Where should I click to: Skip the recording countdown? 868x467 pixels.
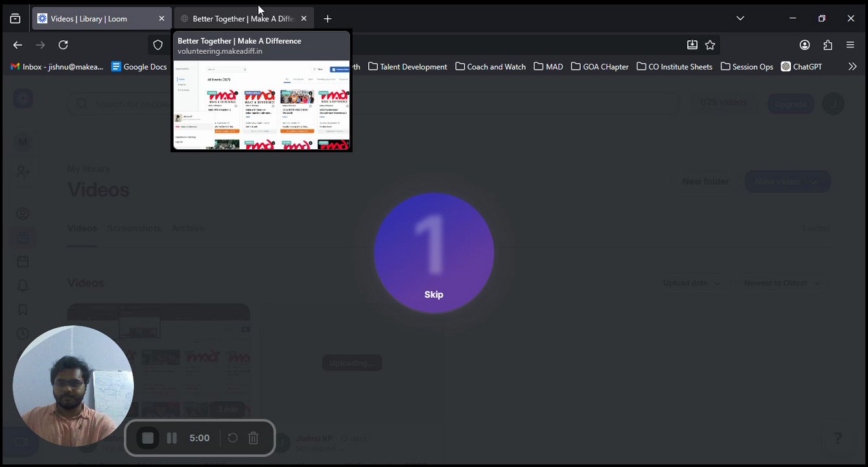pos(434,294)
